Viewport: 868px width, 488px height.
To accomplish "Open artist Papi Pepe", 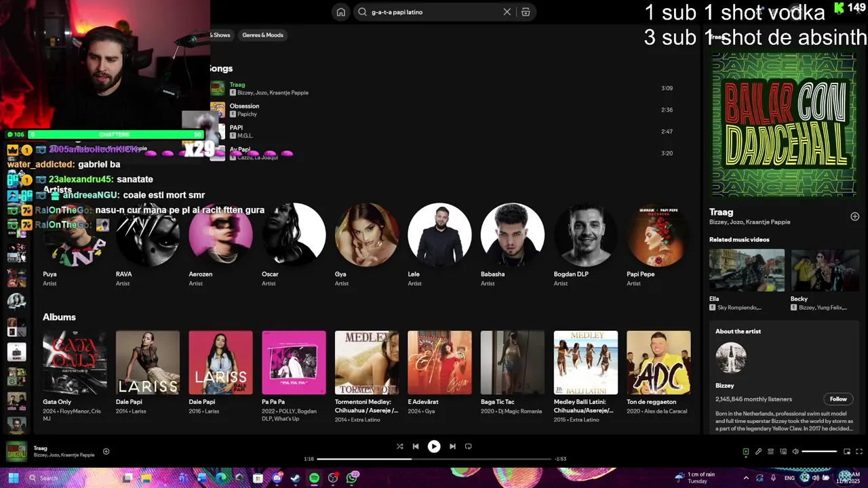I will pyautogui.click(x=658, y=235).
